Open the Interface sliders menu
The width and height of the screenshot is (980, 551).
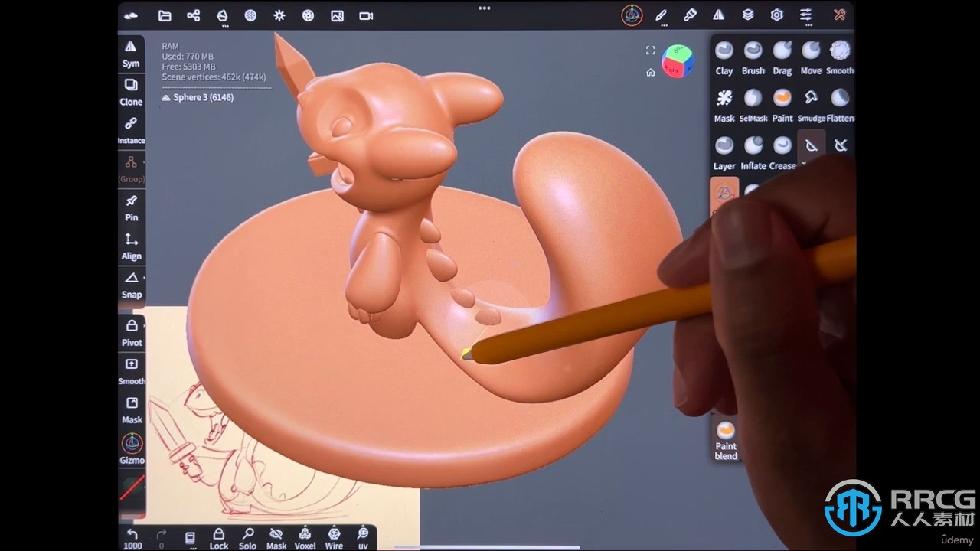(805, 15)
